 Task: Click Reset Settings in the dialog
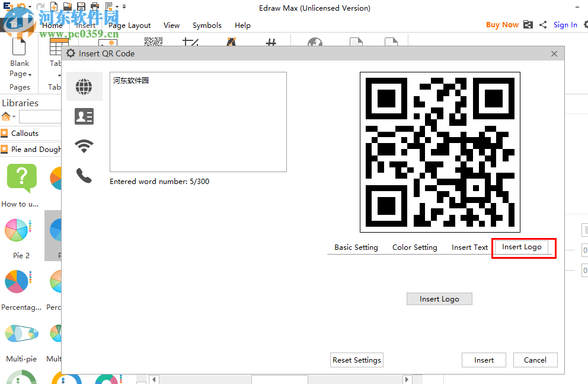356,360
